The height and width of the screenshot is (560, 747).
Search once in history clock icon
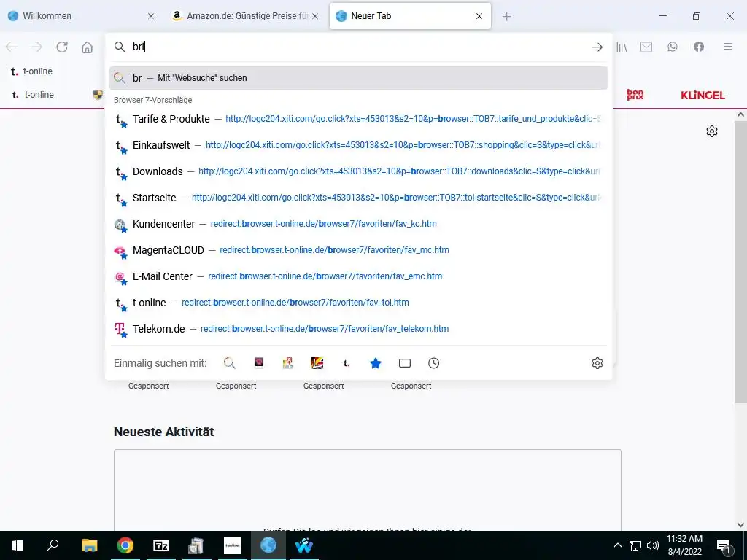[433, 363]
